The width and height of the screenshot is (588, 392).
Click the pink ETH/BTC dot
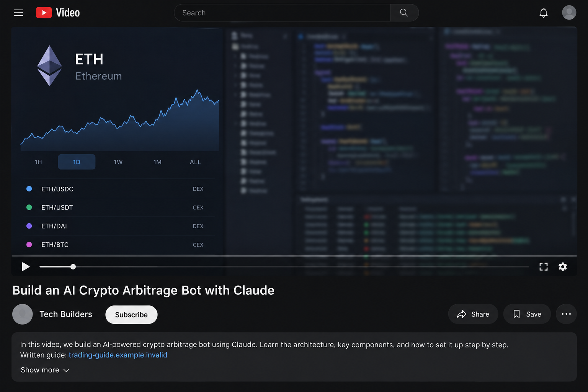click(29, 245)
